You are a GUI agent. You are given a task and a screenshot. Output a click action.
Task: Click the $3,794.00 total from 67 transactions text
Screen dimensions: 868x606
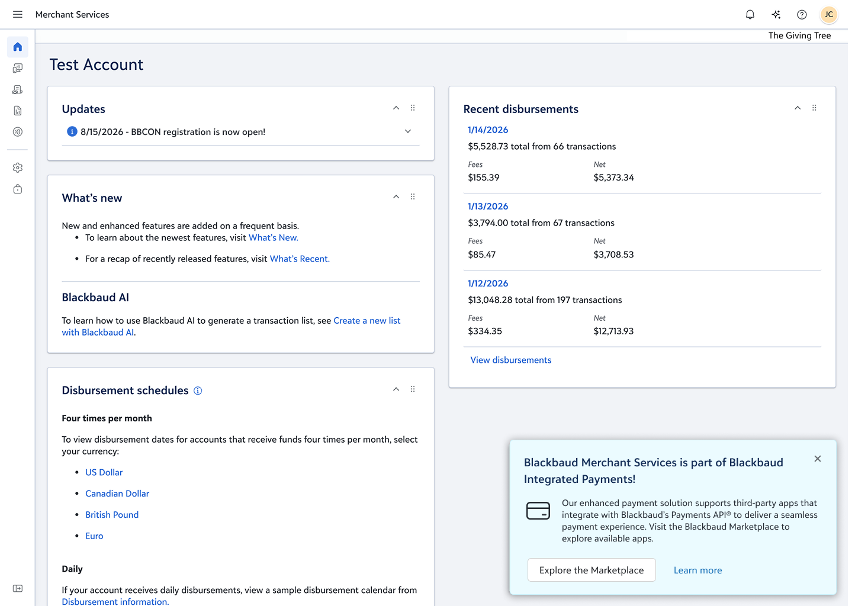(541, 223)
